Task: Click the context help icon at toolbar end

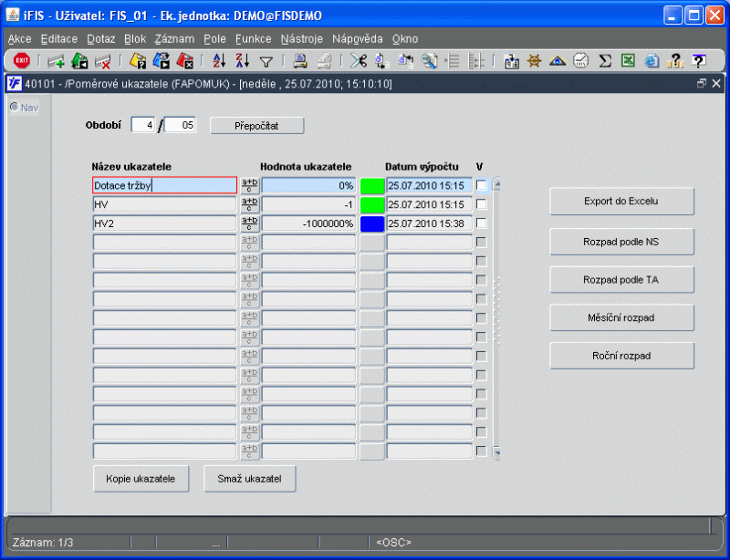Action: (x=698, y=61)
